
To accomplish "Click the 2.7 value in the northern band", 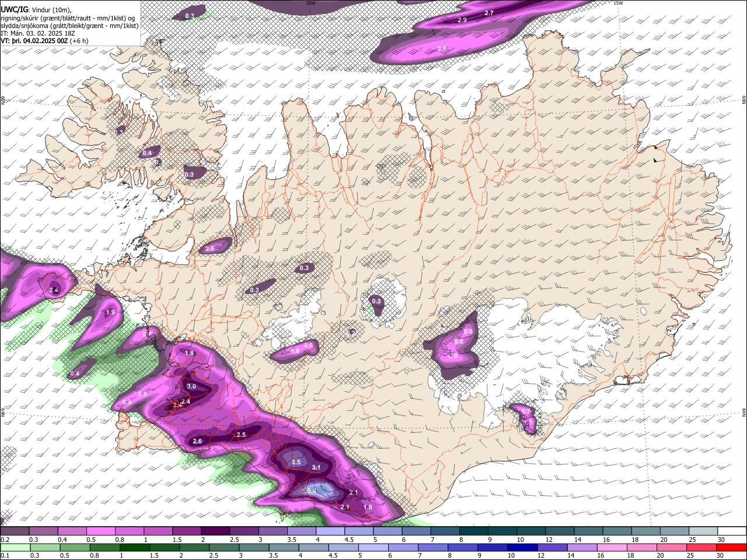I will (489, 13).
